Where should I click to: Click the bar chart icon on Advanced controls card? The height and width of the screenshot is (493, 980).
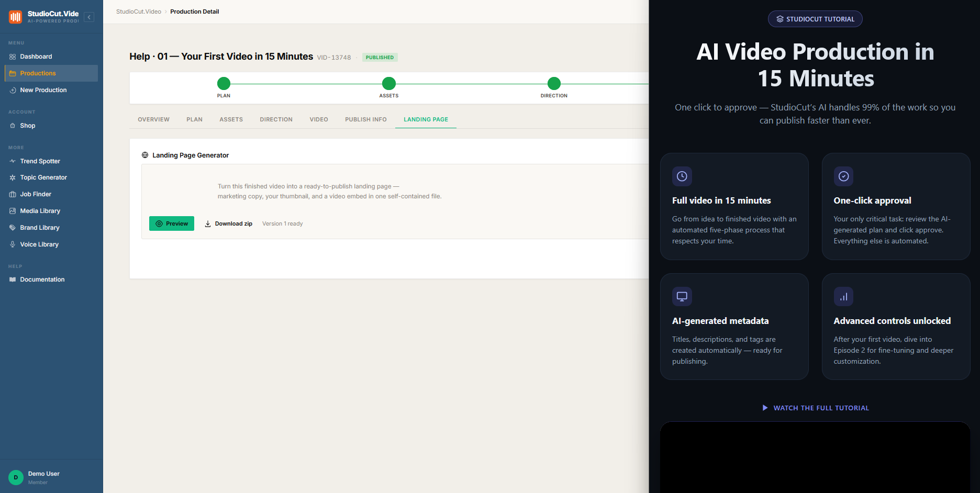[843, 296]
